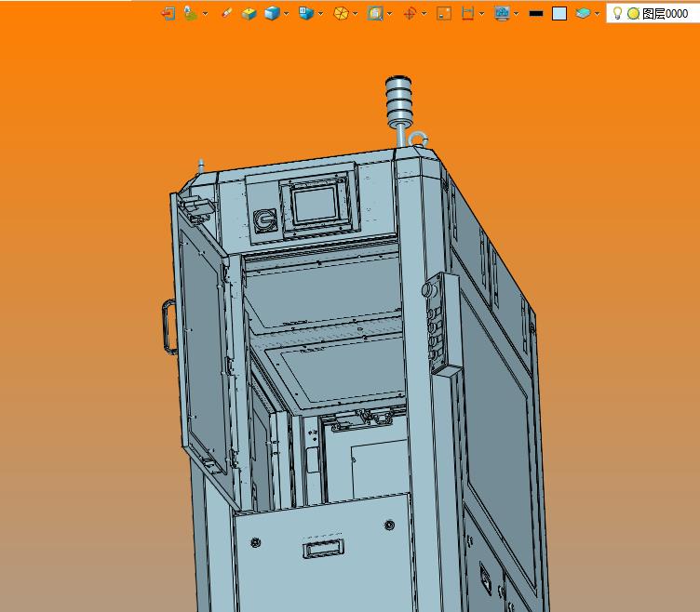Click the exit icon with red arrow
This screenshot has height=612, width=700.
pyautogui.click(x=168, y=13)
